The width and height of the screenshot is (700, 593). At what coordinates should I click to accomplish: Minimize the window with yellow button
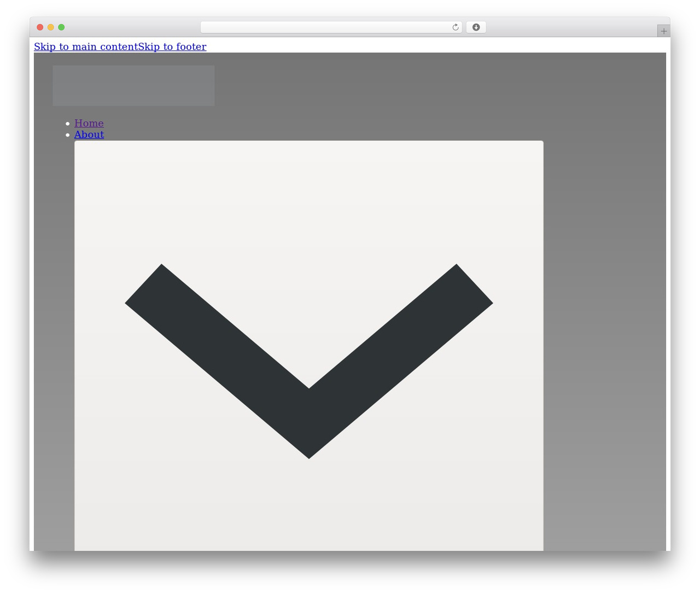51,27
